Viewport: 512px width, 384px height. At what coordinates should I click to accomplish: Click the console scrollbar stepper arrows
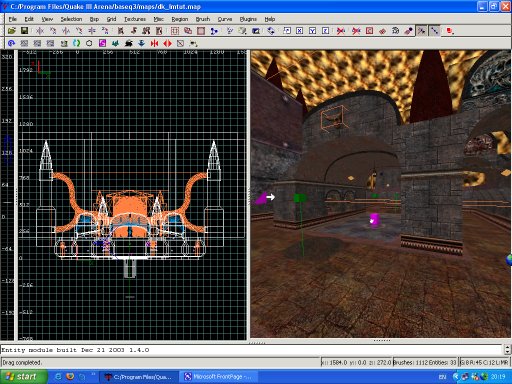[507, 349]
